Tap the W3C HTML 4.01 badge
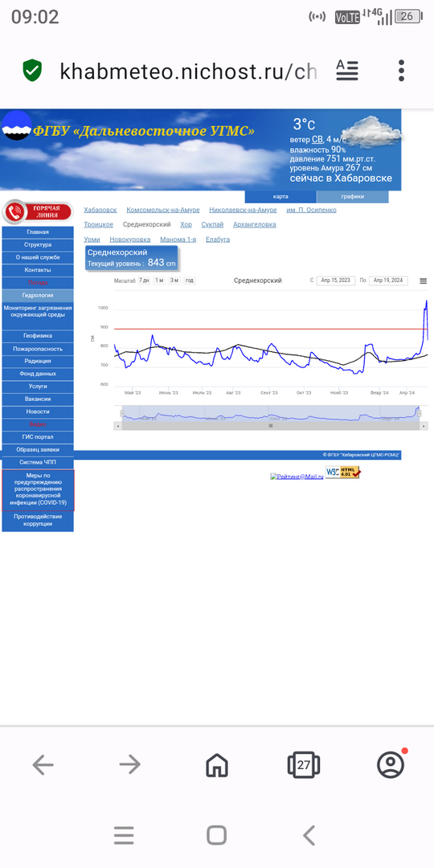This screenshot has width=434, height=868. pos(342,472)
